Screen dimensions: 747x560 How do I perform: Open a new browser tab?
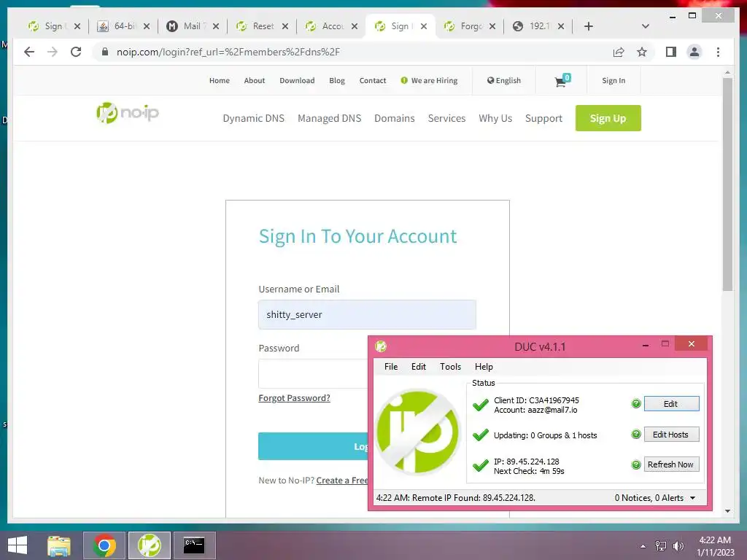pos(589,26)
